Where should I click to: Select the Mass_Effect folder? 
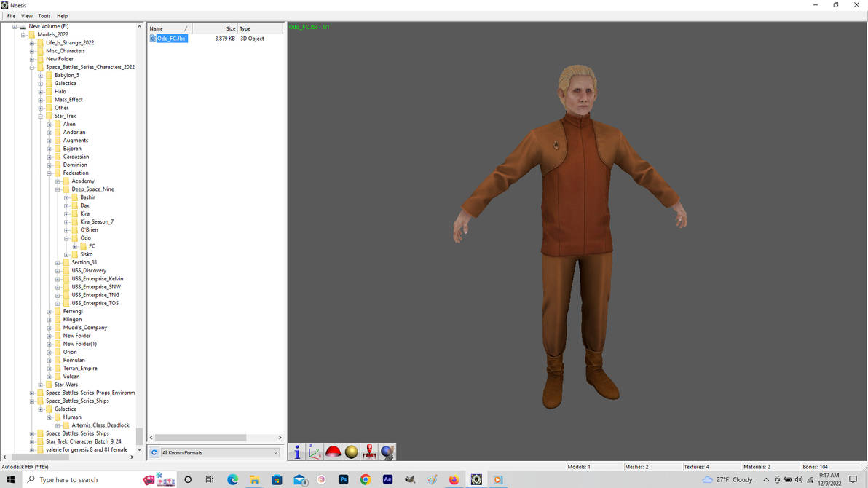tap(68, 100)
